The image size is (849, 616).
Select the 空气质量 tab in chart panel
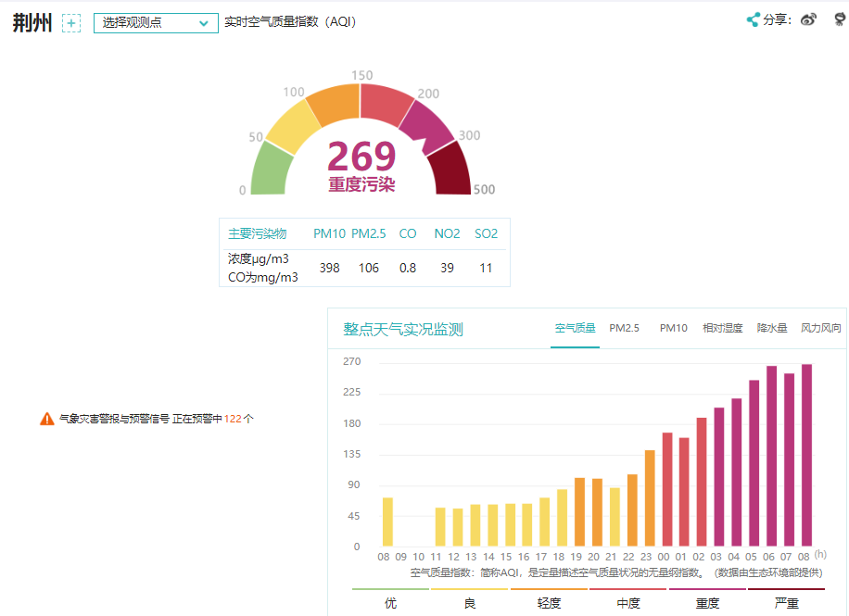(577, 327)
